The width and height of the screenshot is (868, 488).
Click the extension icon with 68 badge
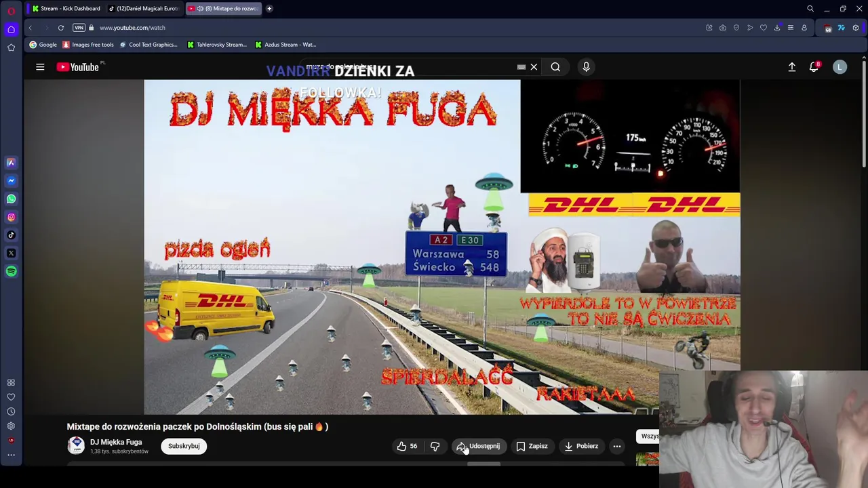coord(828,28)
